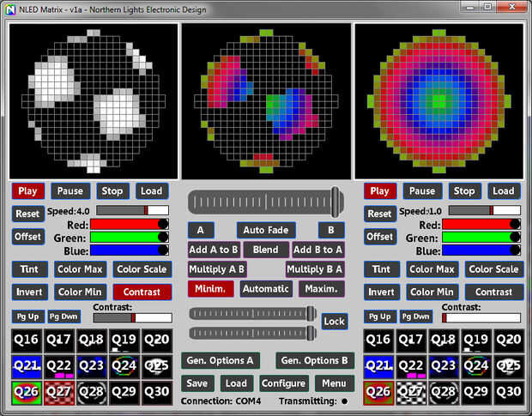The height and width of the screenshot is (416, 532).
Task: Select Q27 red checker preset in left panel
Action: (59, 393)
